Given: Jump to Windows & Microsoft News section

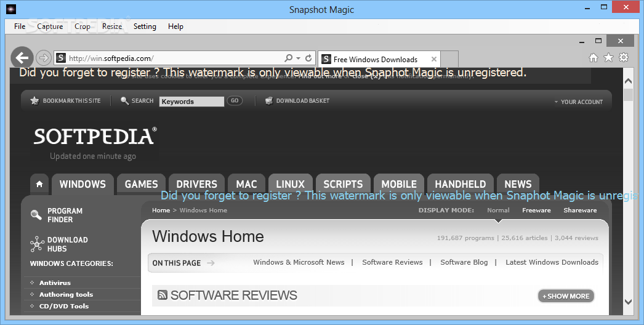Looking at the screenshot, I should pyautogui.click(x=299, y=262).
